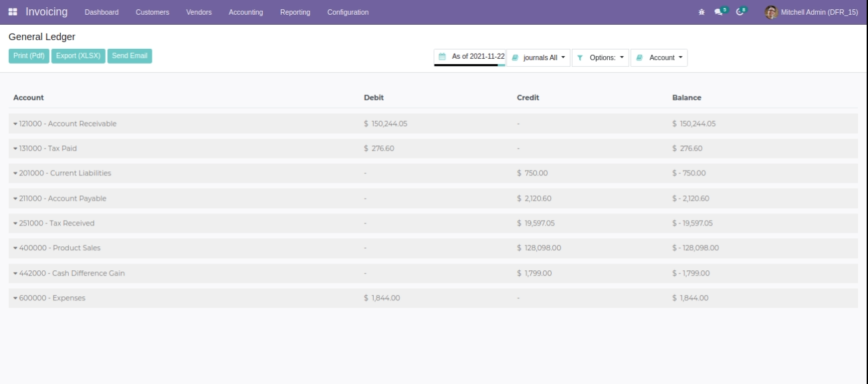The image size is (868, 384).
Task: Open the Configuration menu
Action: tap(348, 12)
